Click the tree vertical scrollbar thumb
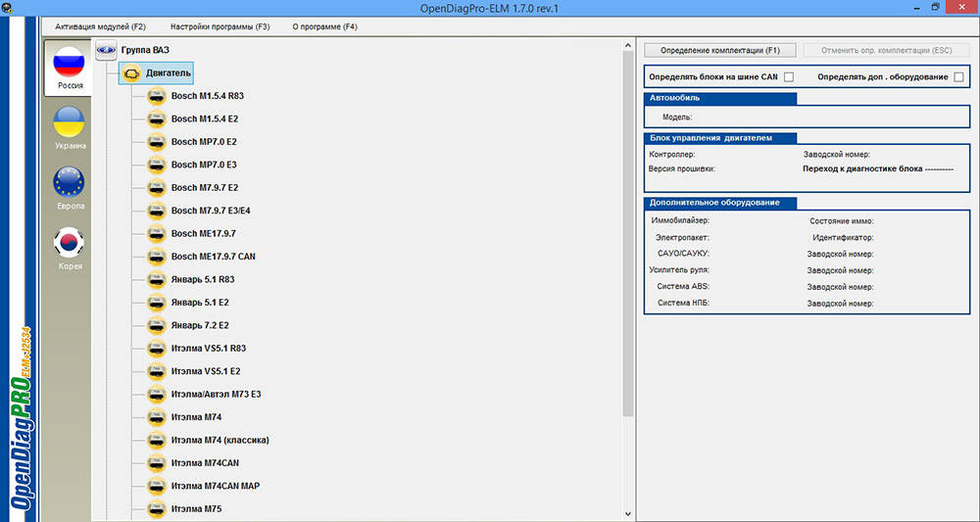The height and width of the screenshot is (522, 980). click(x=628, y=234)
